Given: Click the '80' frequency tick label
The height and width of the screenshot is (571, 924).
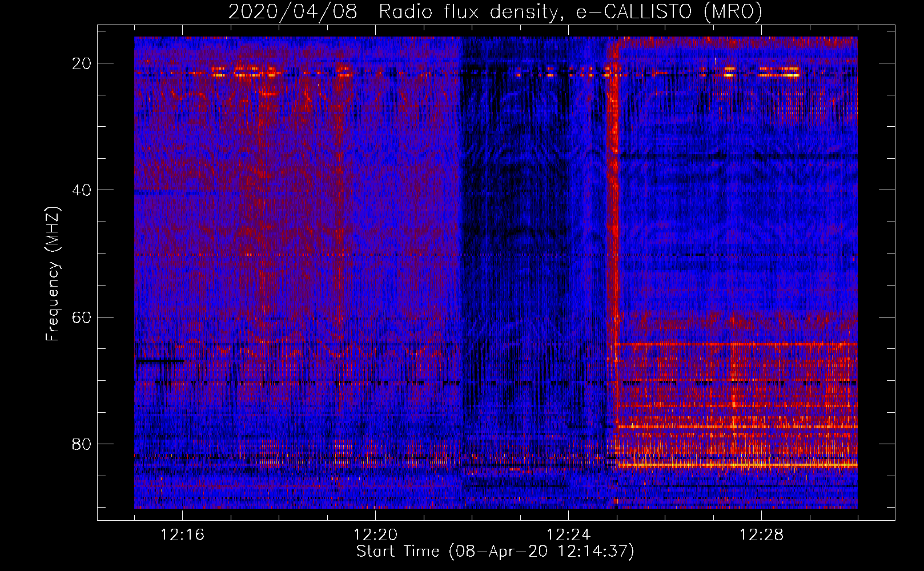Looking at the screenshot, I should (x=82, y=444).
